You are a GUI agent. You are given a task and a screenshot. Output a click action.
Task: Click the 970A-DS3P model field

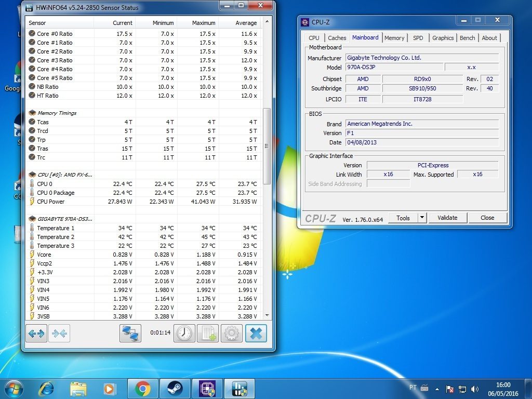click(x=394, y=67)
